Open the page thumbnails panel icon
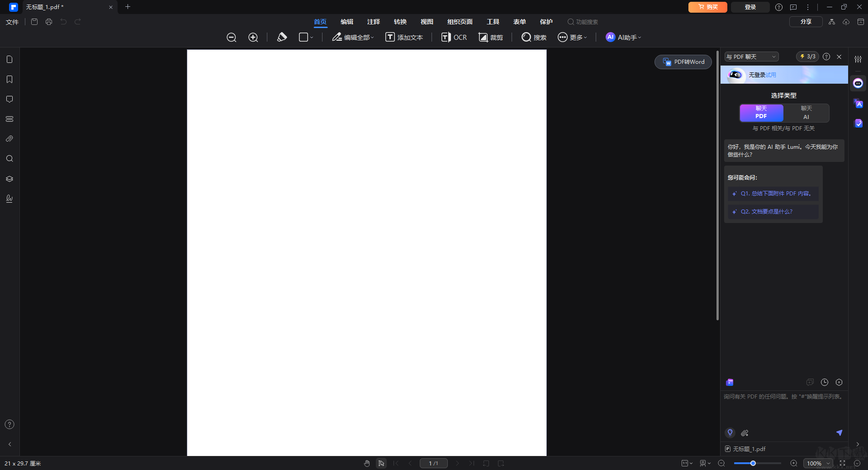 (x=9, y=59)
